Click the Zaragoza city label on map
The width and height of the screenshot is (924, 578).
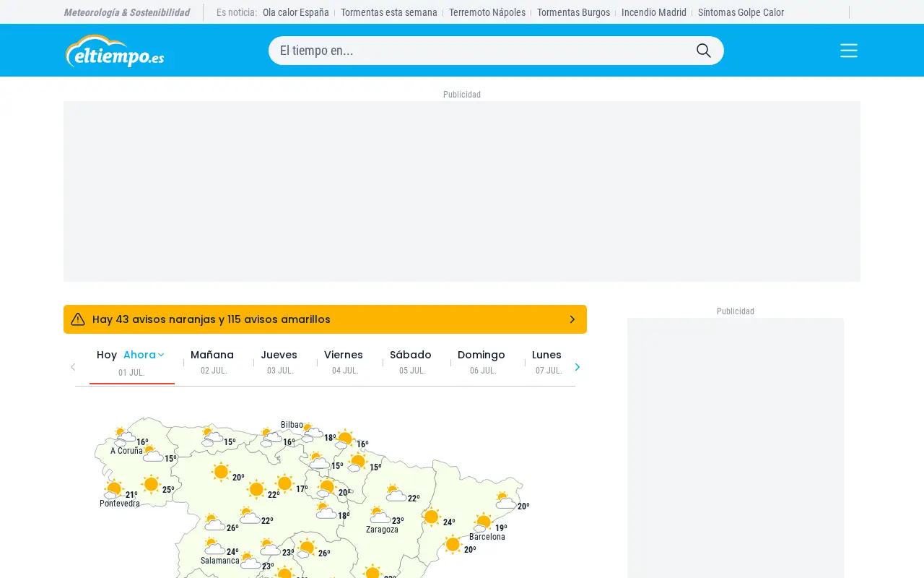click(382, 530)
